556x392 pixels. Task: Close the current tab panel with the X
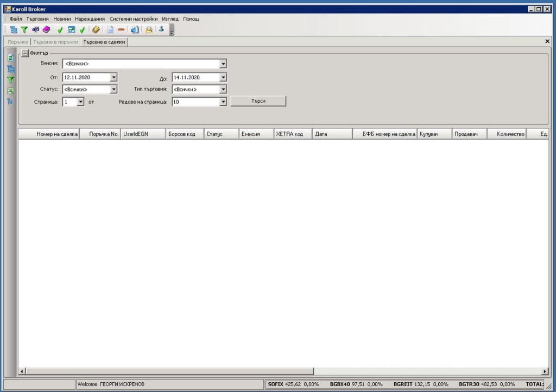pyautogui.click(x=547, y=41)
